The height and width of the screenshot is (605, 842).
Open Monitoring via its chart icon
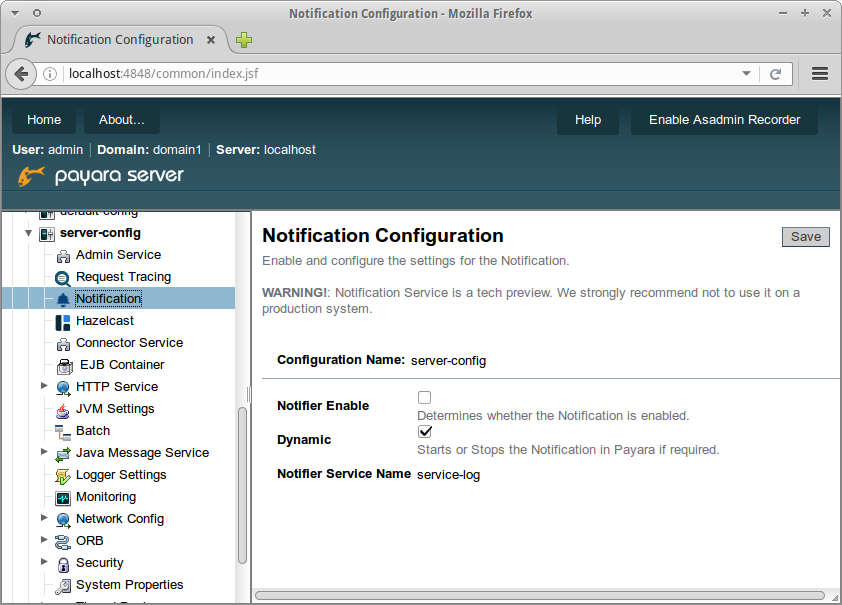[62, 496]
